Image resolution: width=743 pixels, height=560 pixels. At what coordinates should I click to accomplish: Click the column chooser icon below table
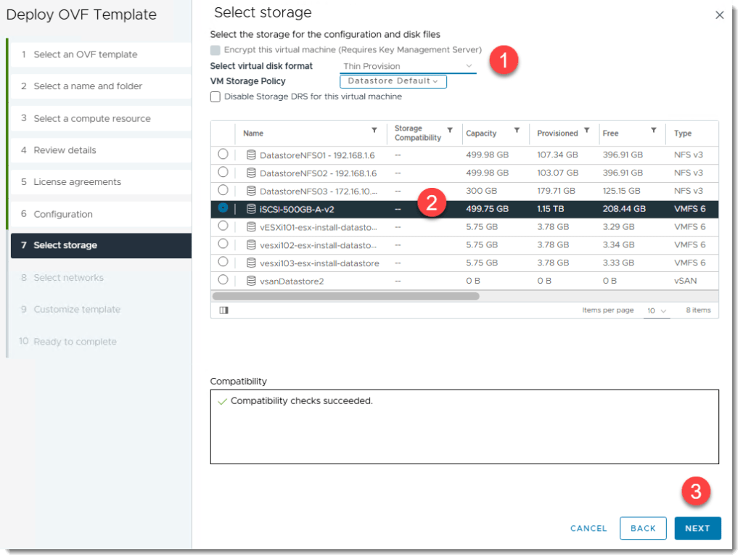[223, 310]
